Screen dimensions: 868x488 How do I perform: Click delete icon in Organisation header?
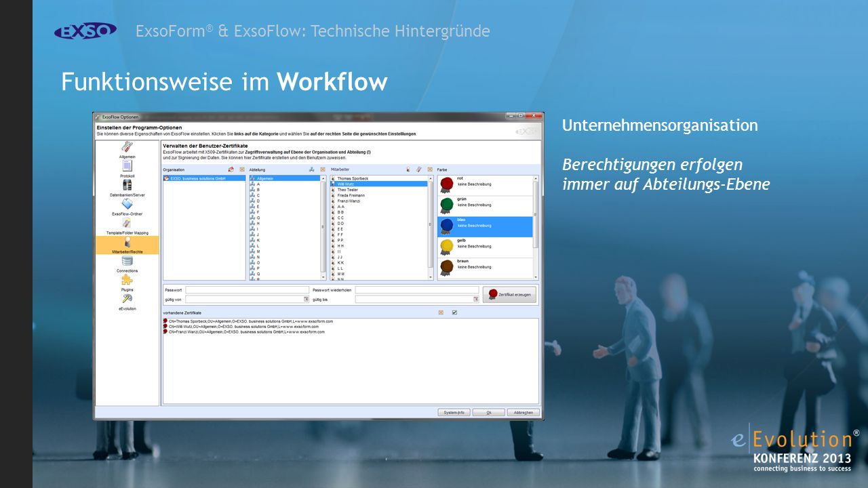click(241, 169)
